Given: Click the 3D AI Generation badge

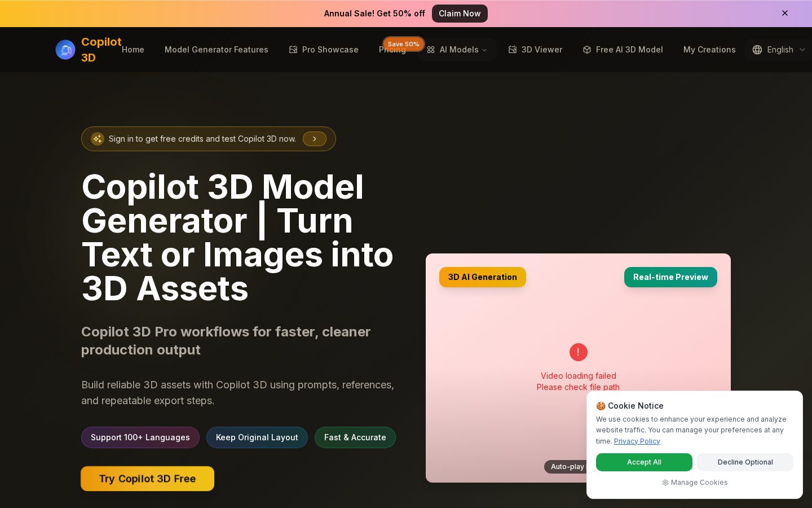Looking at the screenshot, I should pyautogui.click(x=483, y=277).
